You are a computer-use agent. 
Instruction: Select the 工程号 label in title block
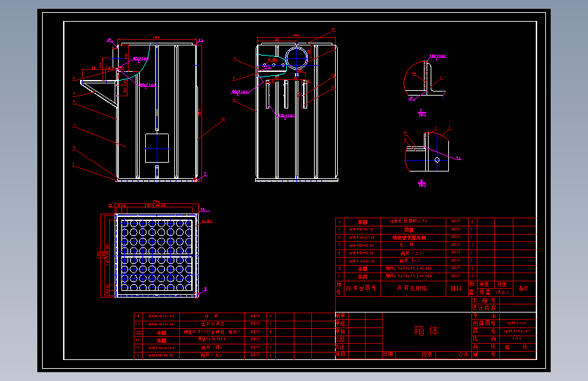pyautogui.click(x=484, y=300)
